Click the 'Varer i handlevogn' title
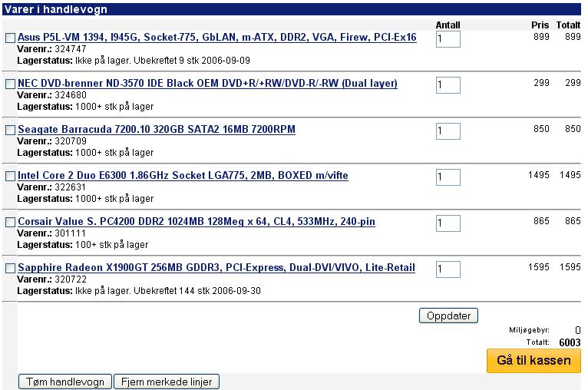 coord(56,9)
